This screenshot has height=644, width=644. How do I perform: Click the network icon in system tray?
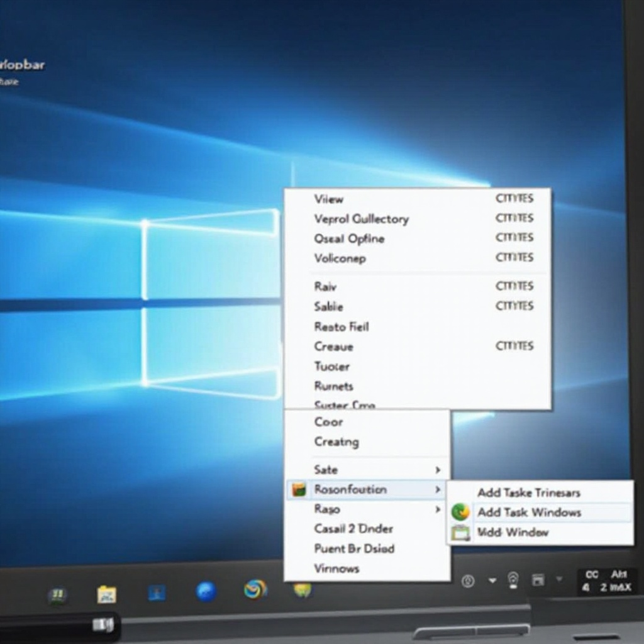point(513,579)
